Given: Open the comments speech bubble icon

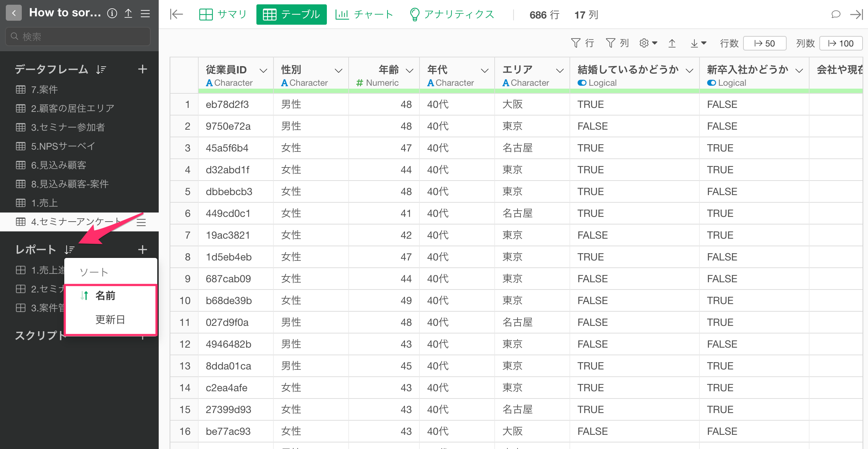Looking at the screenshot, I should [836, 15].
